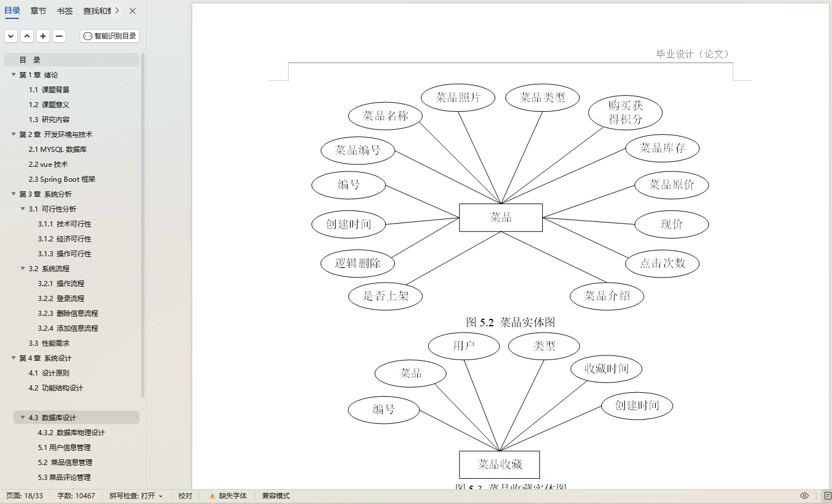Select 3.2.4 添加信息流程
The image size is (832, 504).
pos(68,328)
